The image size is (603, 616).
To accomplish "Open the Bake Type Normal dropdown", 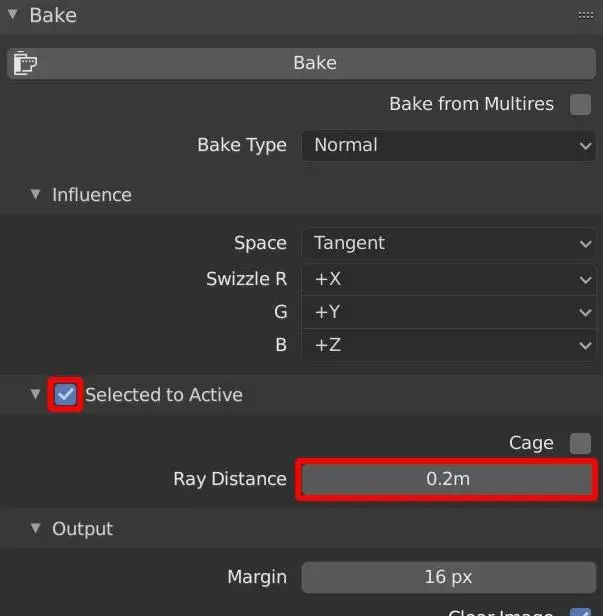I will (x=448, y=145).
